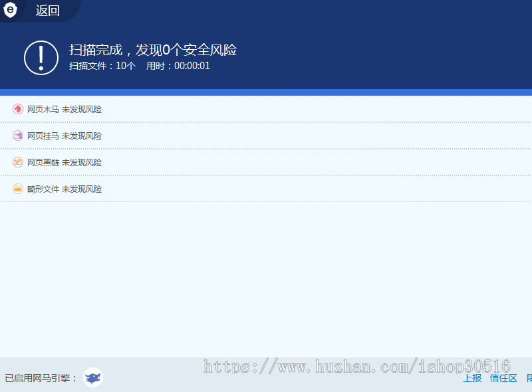Image resolution: width=532 pixels, height=392 pixels.
Task: Click 未发现风险 next to 网页木马
Action: [82, 109]
